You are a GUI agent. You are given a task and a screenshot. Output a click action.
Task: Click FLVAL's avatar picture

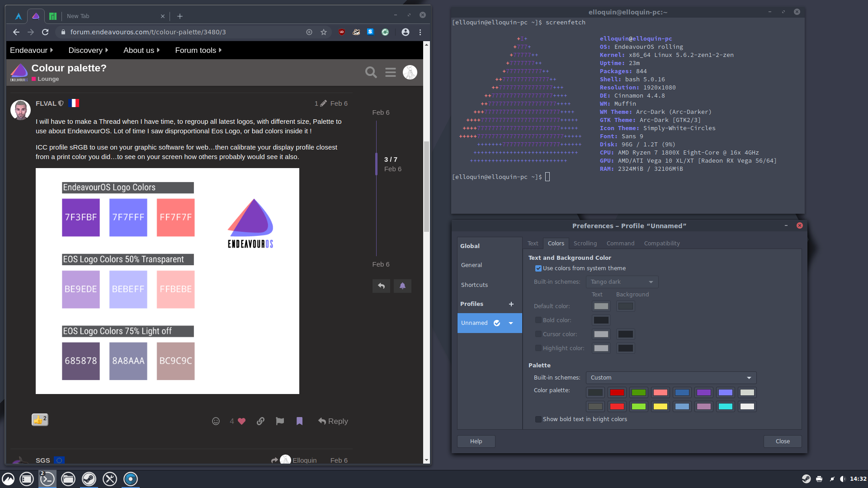[x=20, y=110]
